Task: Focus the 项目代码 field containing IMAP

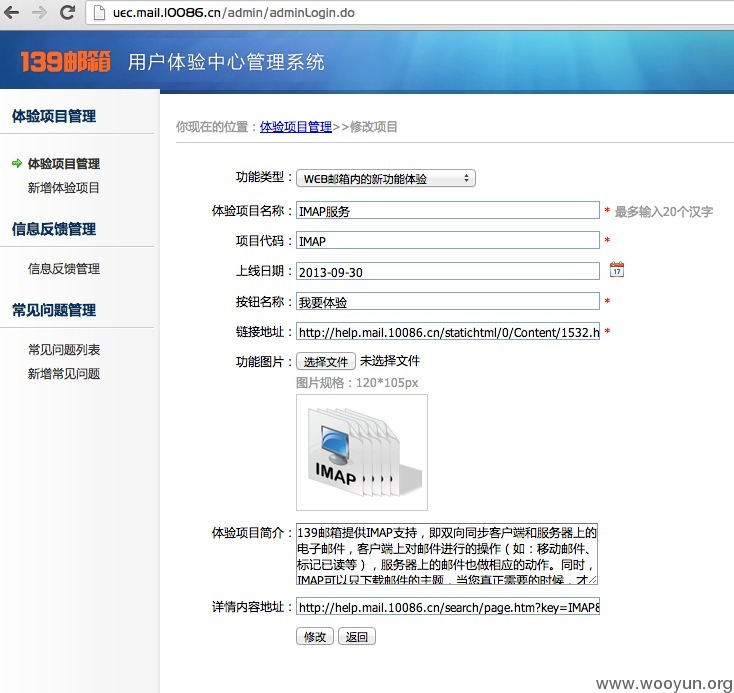Action: point(448,240)
